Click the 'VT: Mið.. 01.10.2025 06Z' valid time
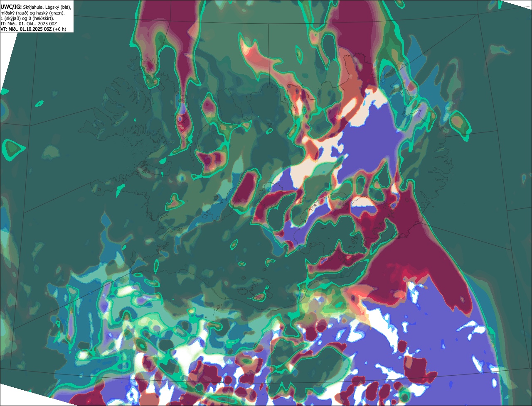532x406 pixels. [26, 29]
